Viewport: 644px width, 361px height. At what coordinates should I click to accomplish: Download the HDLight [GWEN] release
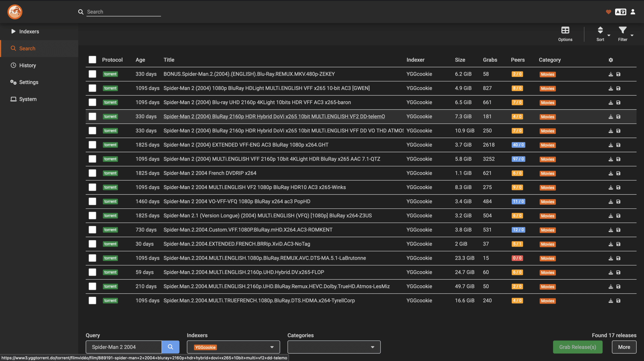[x=611, y=88]
